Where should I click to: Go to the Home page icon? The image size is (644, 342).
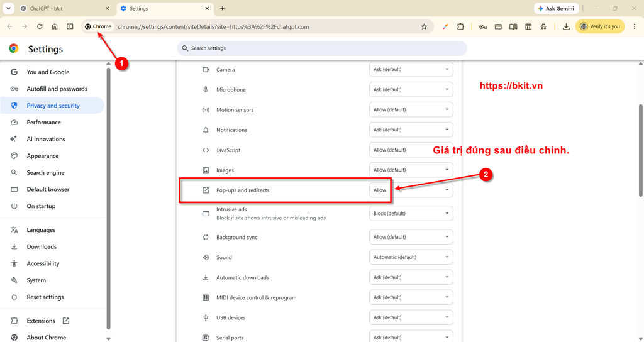(55, 26)
